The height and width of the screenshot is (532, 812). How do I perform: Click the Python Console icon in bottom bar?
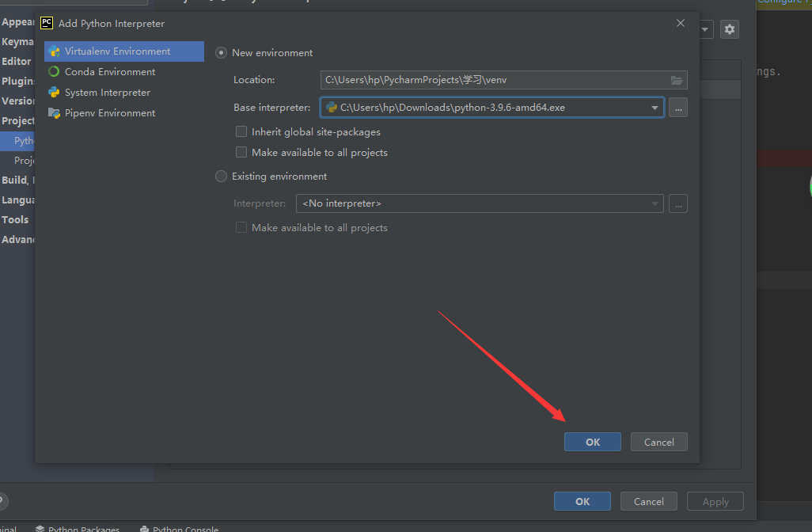click(145, 529)
